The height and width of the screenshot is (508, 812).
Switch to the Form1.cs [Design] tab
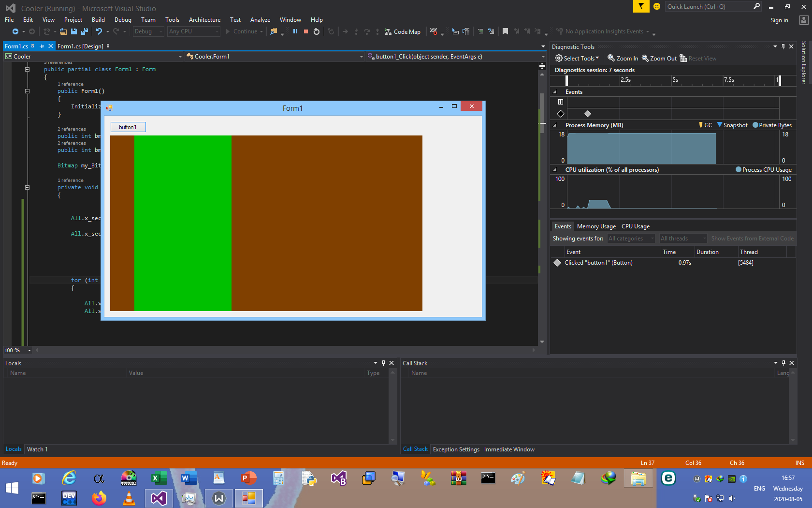(80, 46)
